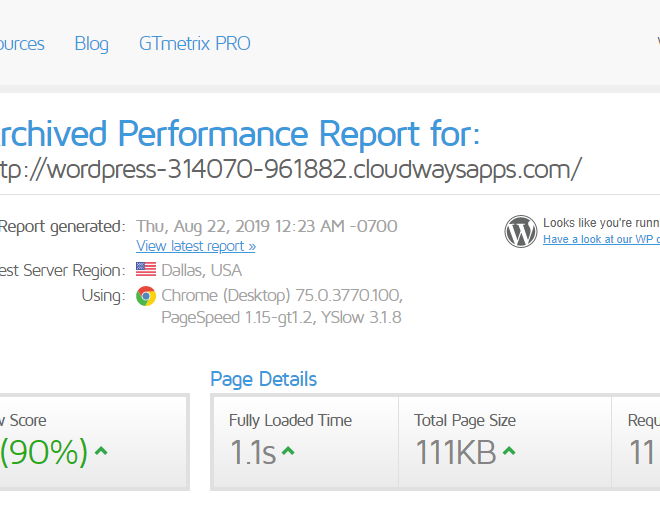Viewport: 660px width, 525px height.
Task: Click the 'PageSpeed 1.15-gt1.2, YSlow 3.1.8' text
Action: (x=281, y=318)
